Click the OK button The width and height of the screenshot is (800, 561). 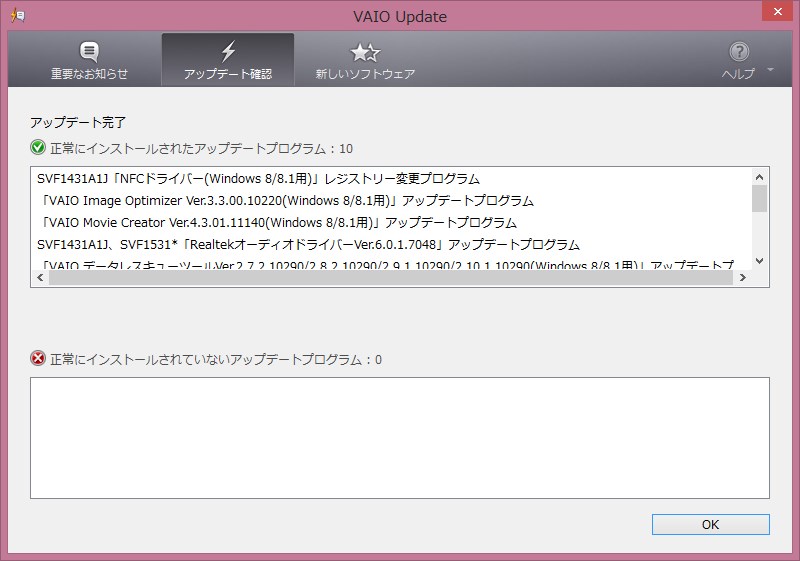tap(710, 524)
